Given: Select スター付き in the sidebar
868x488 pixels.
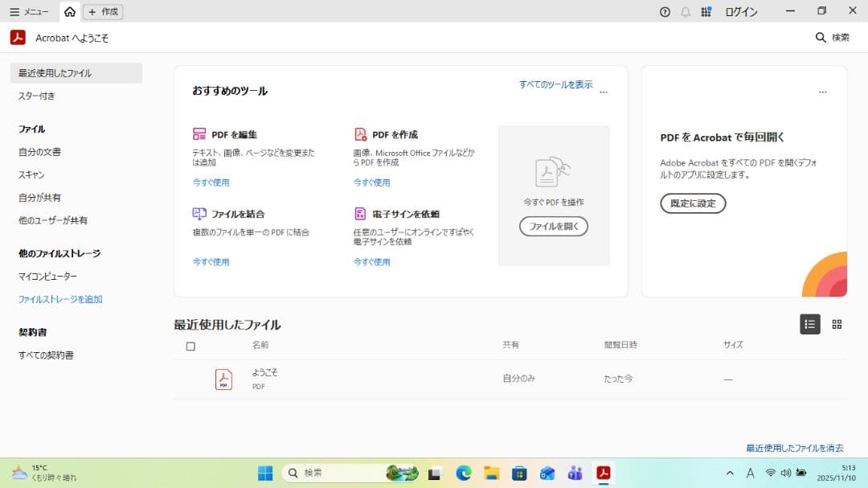Looking at the screenshot, I should pyautogui.click(x=37, y=96).
